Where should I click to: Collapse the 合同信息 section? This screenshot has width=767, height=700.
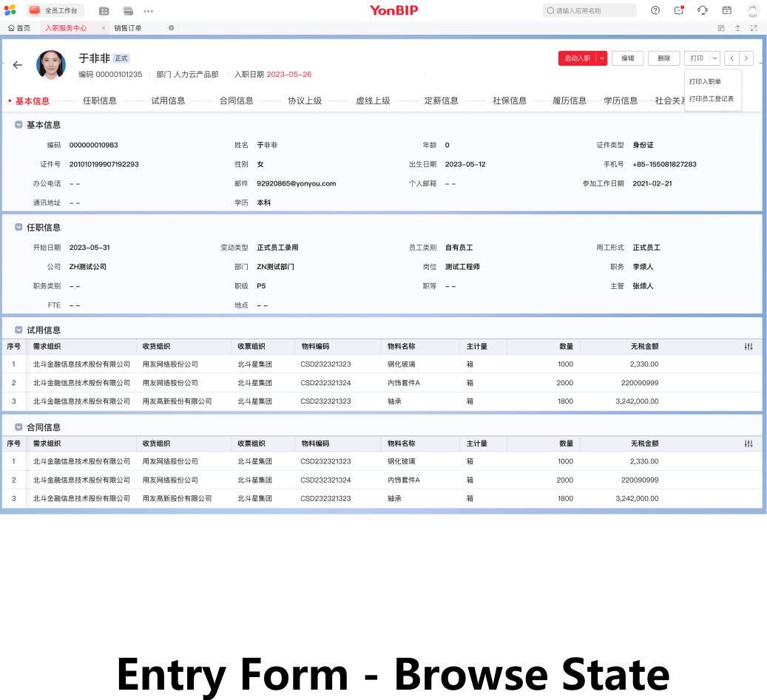[x=18, y=427]
